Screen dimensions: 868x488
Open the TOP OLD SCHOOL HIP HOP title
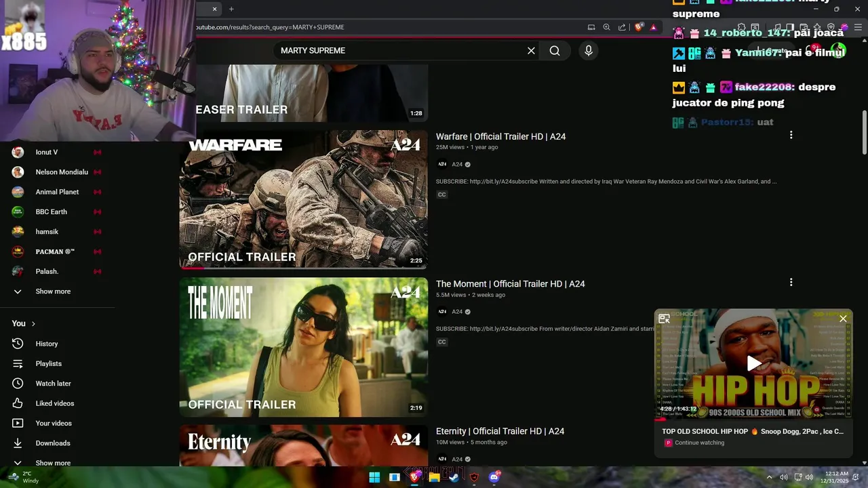[753, 431]
